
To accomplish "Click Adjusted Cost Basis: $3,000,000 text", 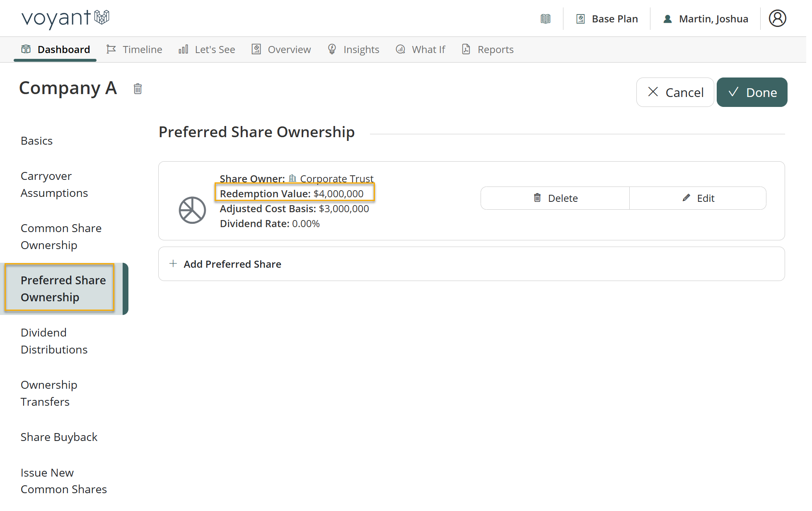I will point(295,208).
